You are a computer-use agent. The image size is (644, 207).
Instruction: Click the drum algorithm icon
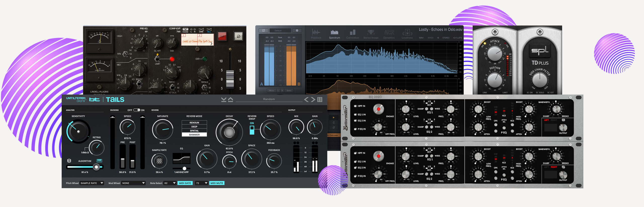69,161
